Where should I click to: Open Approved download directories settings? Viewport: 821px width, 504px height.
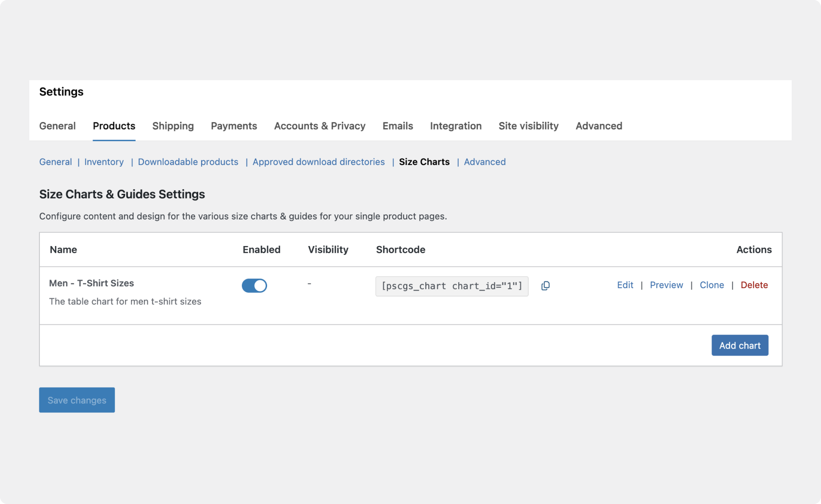[318, 162]
